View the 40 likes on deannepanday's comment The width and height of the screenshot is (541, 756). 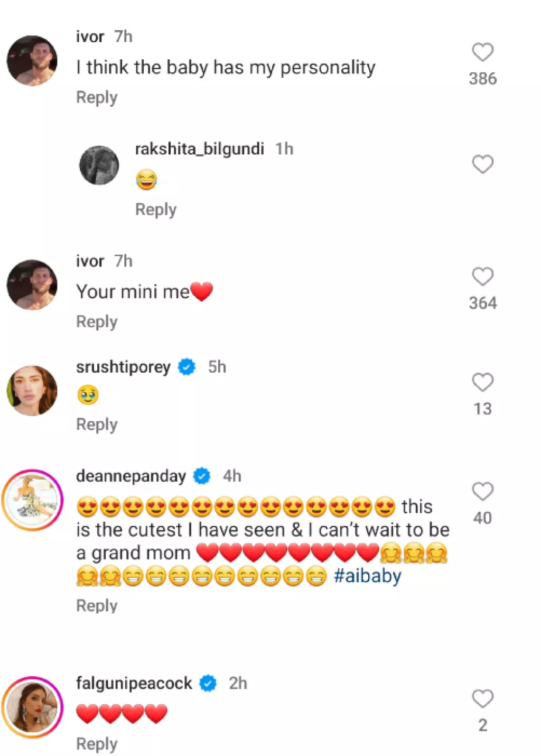pyautogui.click(x=481, y=518)
